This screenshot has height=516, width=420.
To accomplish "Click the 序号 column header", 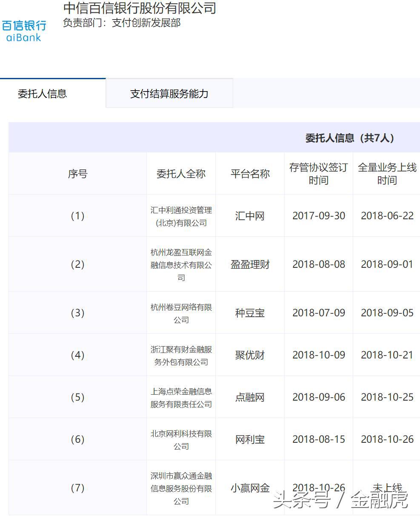I will coord(77,174).
